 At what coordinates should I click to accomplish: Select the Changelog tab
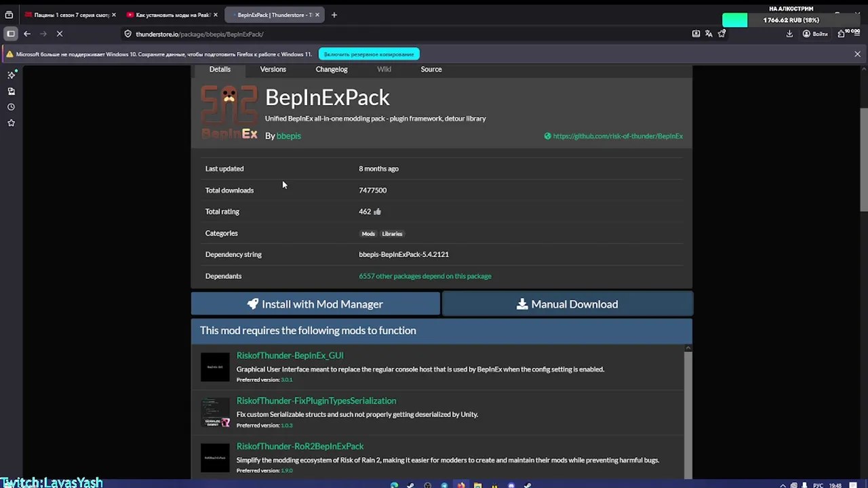[331, 69]
